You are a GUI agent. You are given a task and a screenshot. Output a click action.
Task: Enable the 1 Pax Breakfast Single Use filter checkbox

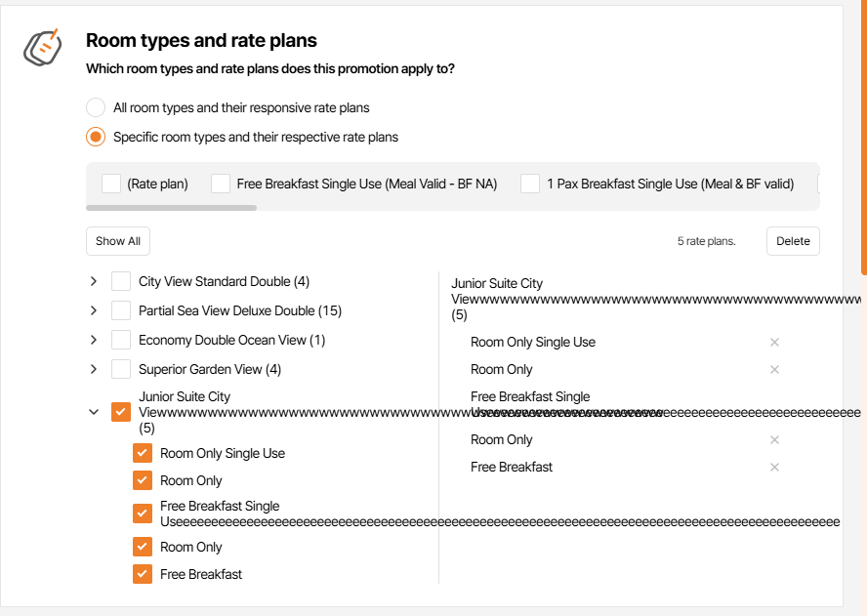tap(530, 184)
